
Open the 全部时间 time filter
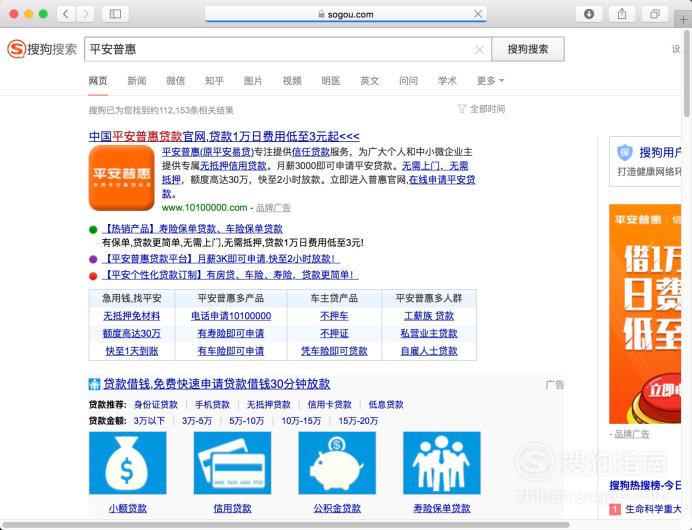487,109
